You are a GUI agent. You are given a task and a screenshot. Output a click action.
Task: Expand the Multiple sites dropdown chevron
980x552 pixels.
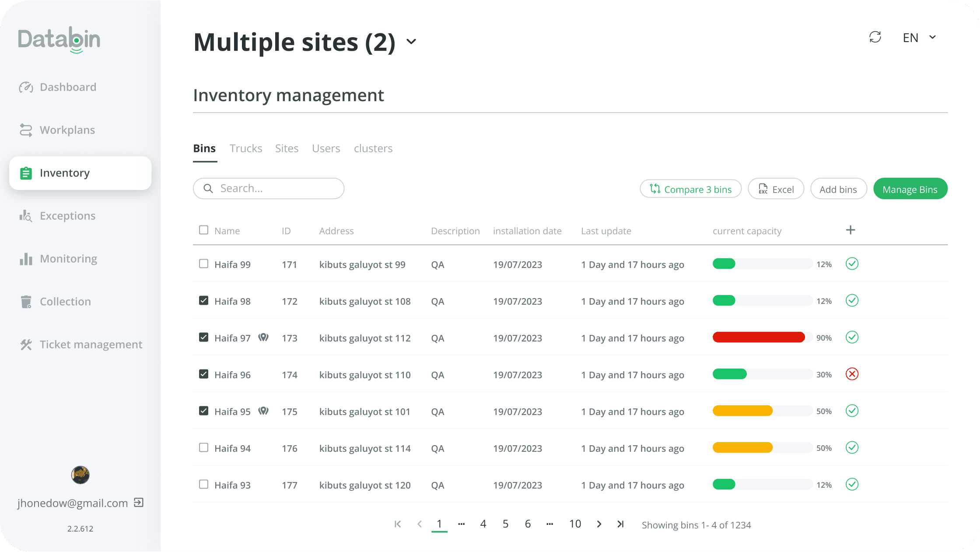tap(411, 42)
